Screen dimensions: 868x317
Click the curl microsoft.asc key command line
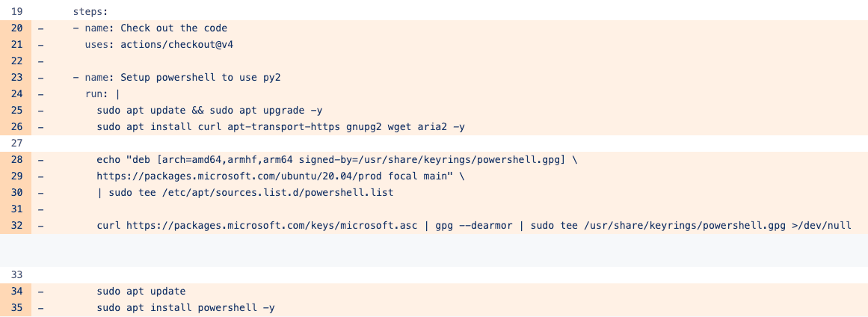(473, 226)
